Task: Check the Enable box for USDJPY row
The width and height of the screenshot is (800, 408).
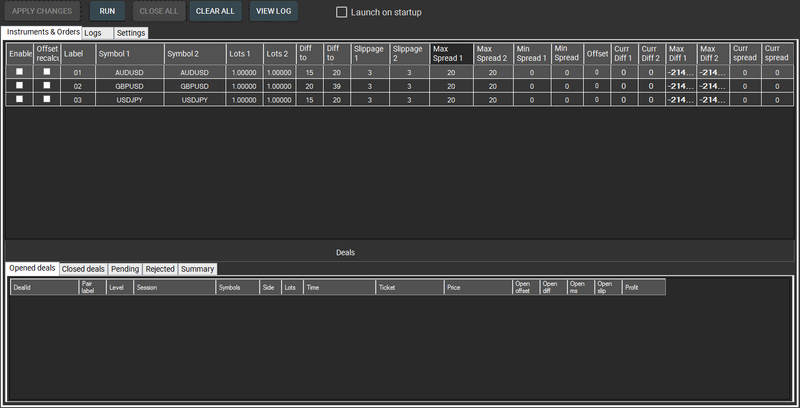Action: (x=19, y=98)
